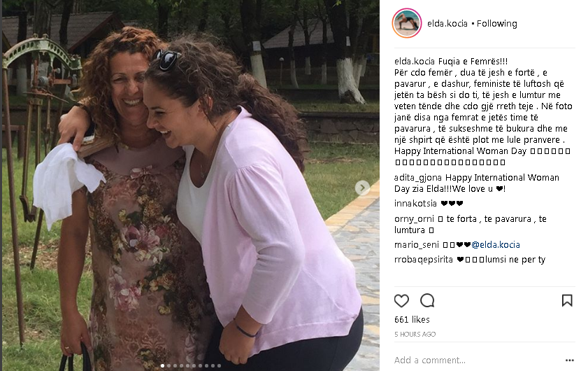Follow the @elda.kocia mention link
The width and height of the screenshot is (588, 371).
point(496,245)
